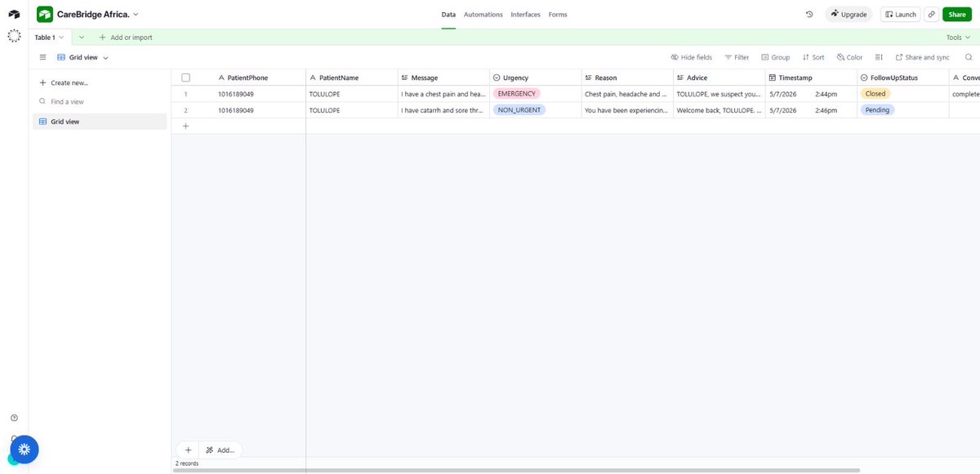Open the Airtable home logo icon
The image size is (980, 474).
(x=14, y=15)
